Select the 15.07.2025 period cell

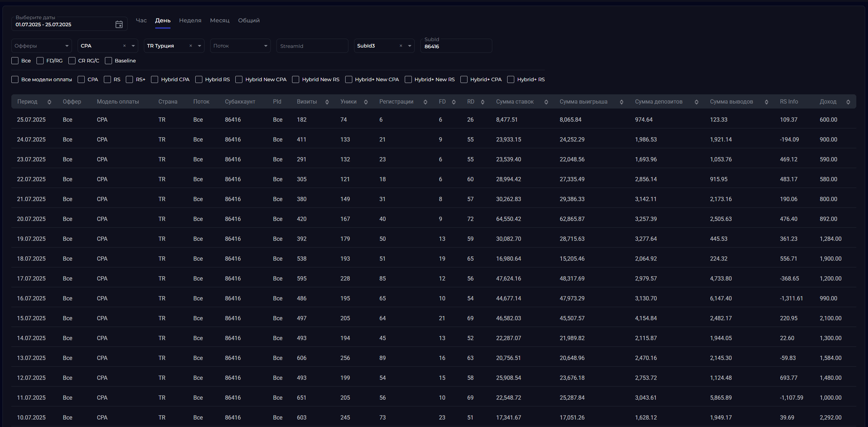click(x=31, y=318)
